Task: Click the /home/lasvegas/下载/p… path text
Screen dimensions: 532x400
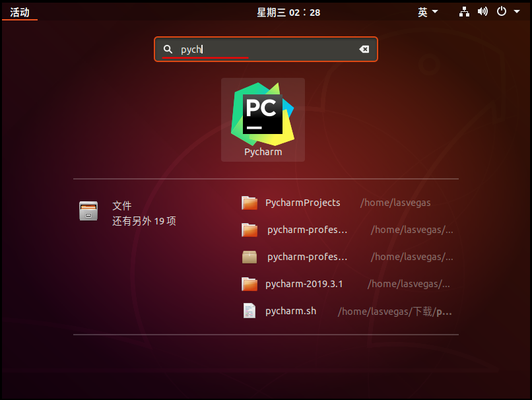Action: click(395, 312)
